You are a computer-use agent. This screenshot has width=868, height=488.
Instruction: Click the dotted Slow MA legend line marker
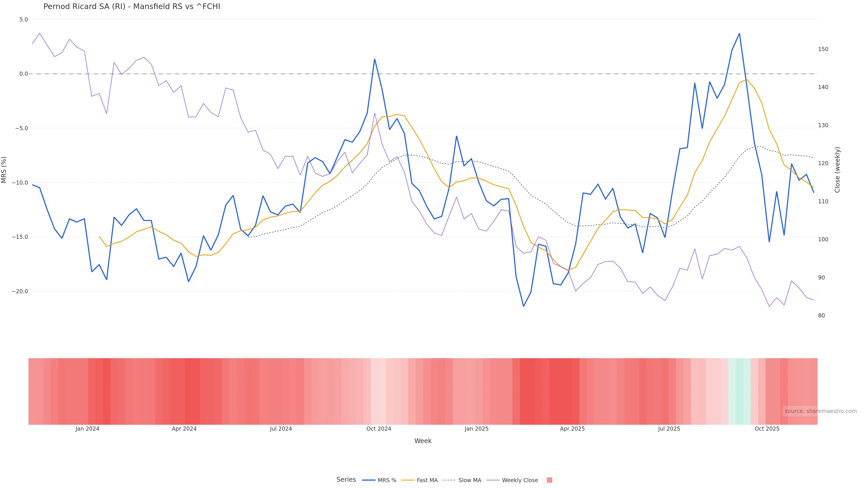tap(449, 480)
